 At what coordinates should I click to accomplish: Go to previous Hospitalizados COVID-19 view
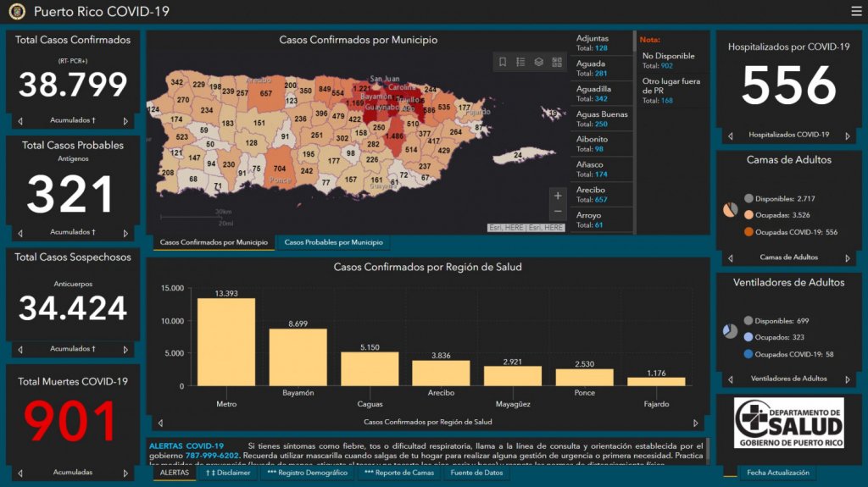tap(728, 136)
